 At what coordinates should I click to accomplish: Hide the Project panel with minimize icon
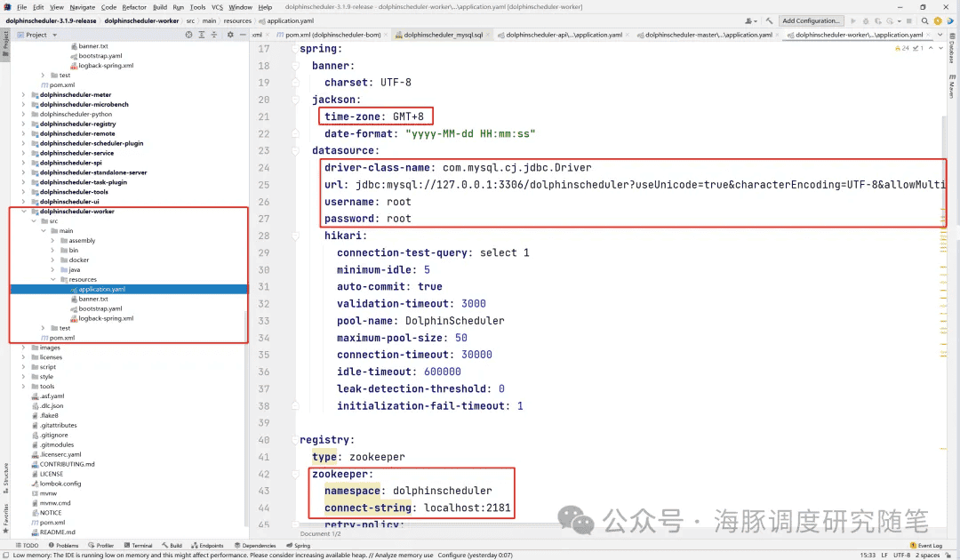pos(244,35)
